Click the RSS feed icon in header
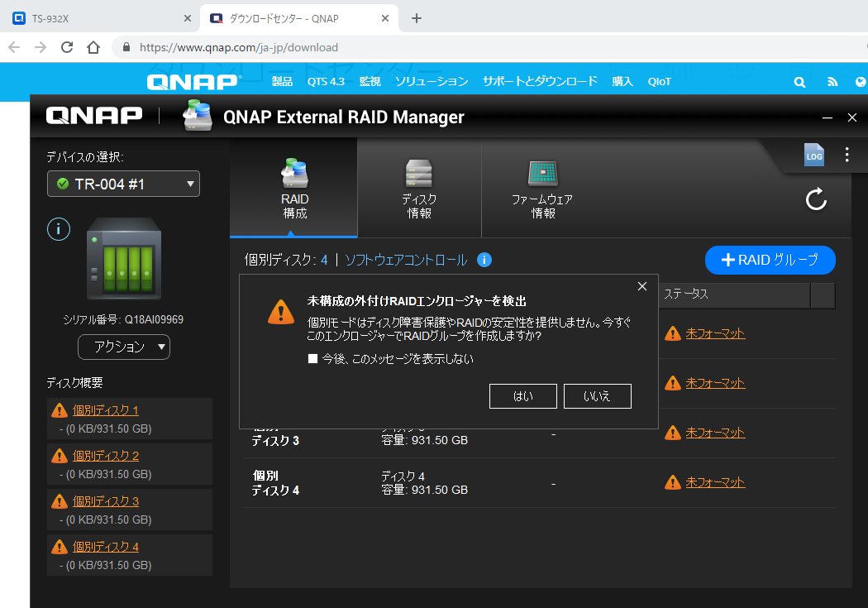 click(x=832, y=82)
